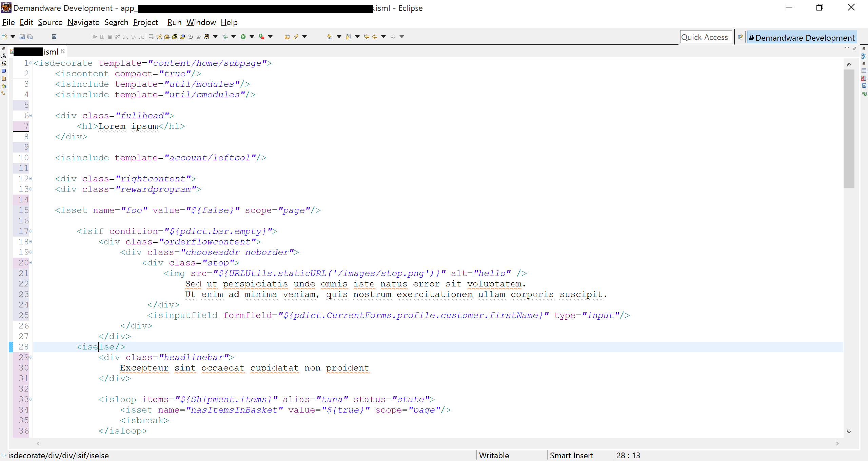Screen dimensions: 868x461
Task: Click the vertical scrollbar thumb
Action: (x=849, y=129)
